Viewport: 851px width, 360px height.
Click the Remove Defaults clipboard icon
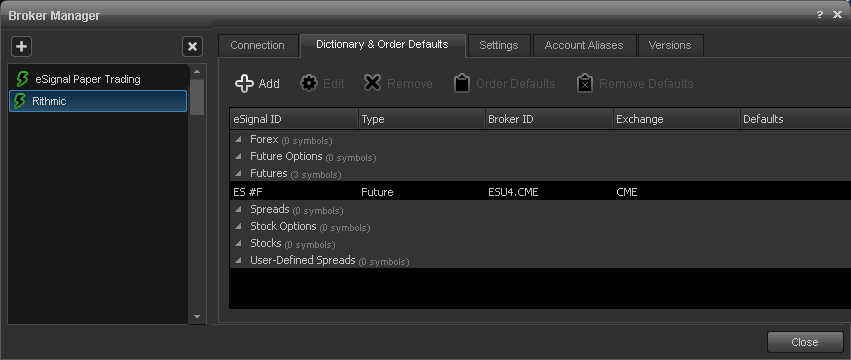pyautogui.click(x=585, y=83)
